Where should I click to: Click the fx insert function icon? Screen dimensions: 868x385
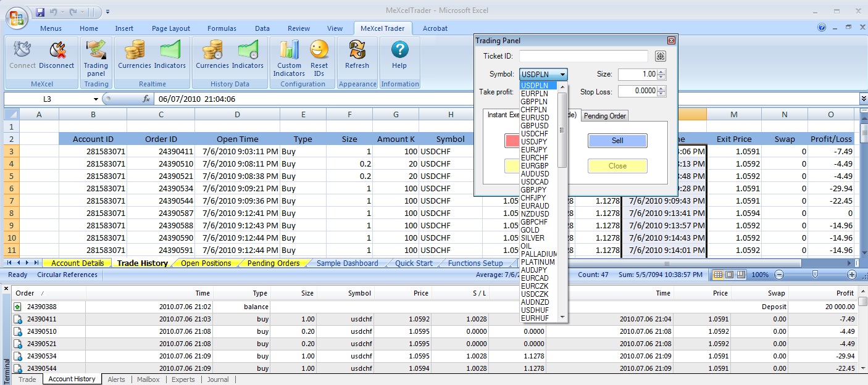coord(146,99)
